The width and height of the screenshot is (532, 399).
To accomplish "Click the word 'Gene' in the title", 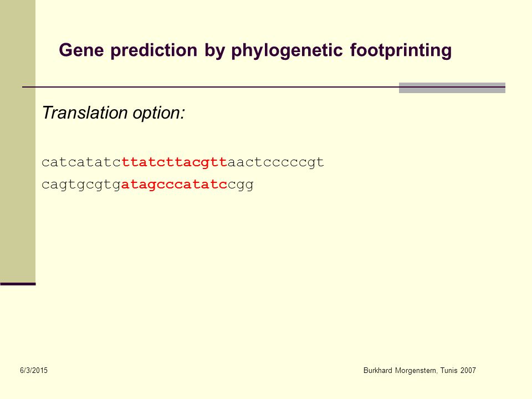I will tap(81, 50).
